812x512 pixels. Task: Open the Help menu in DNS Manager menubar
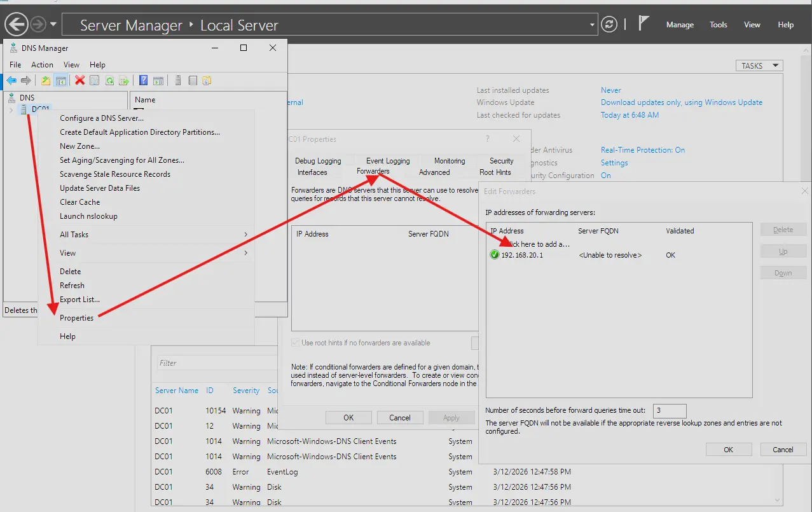click(x=97, y=65)
